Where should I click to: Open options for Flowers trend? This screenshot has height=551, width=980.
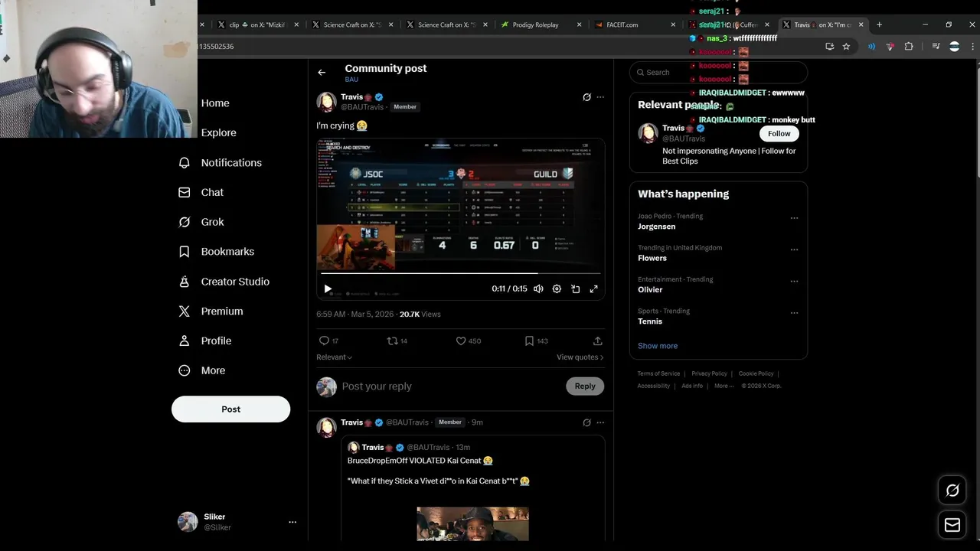pos(794,249)
